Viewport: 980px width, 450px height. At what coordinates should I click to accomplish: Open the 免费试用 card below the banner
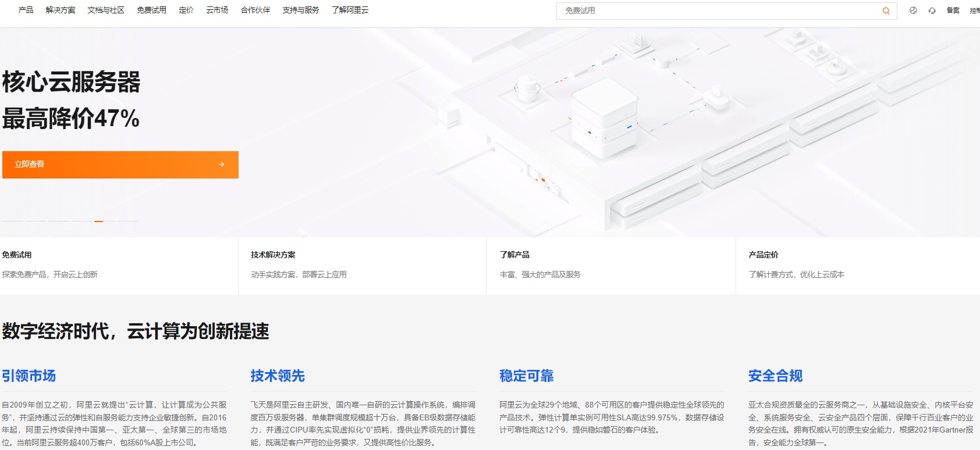coord(119,266)
